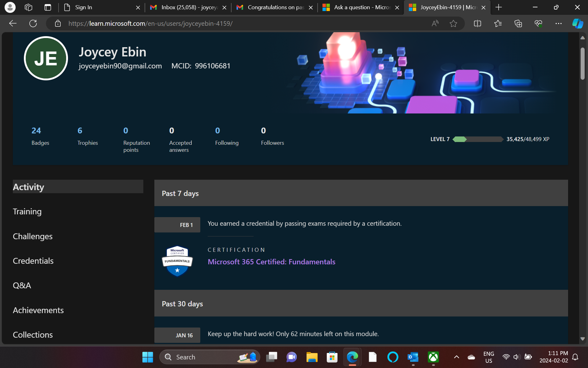Open Xbox app from taskbar

433,357
